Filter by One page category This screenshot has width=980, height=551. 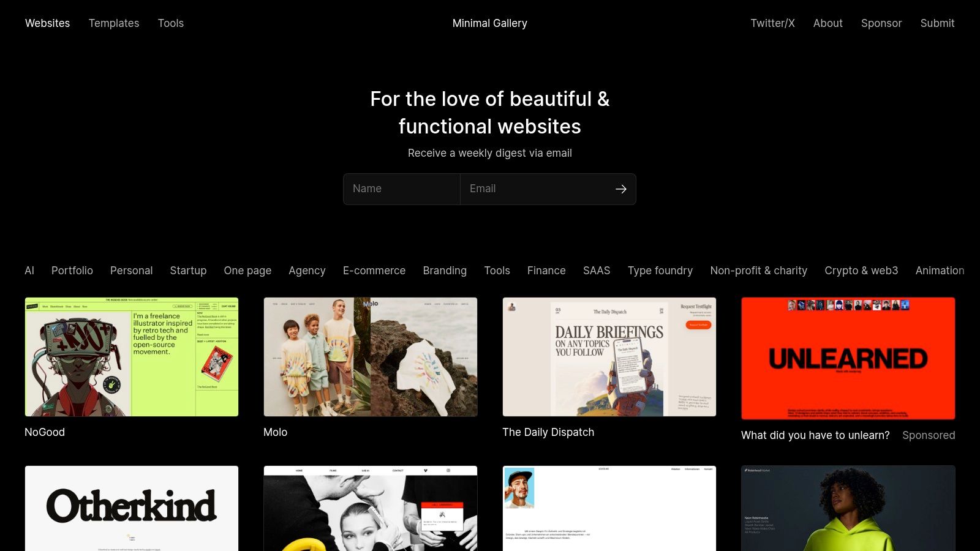(247, 271)
